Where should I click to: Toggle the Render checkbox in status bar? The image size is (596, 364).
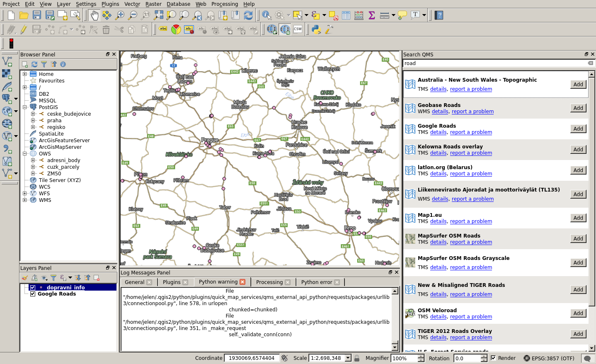[x=493, y=358]
